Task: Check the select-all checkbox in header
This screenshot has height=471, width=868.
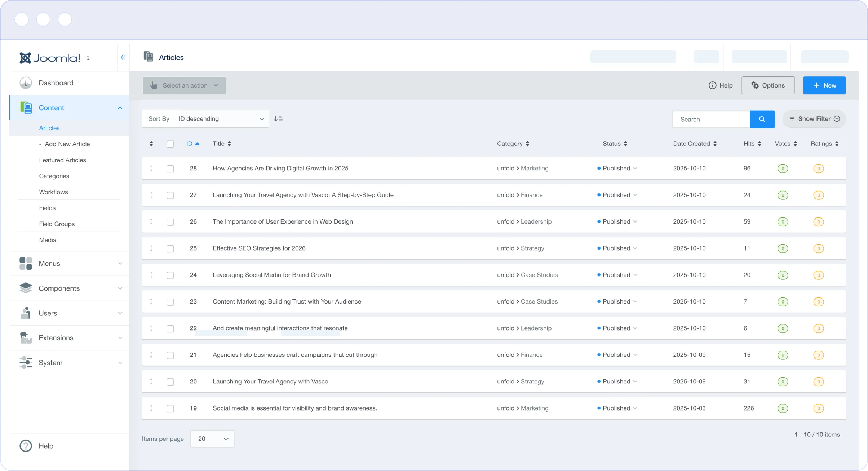Action: [x=170, y=144]
